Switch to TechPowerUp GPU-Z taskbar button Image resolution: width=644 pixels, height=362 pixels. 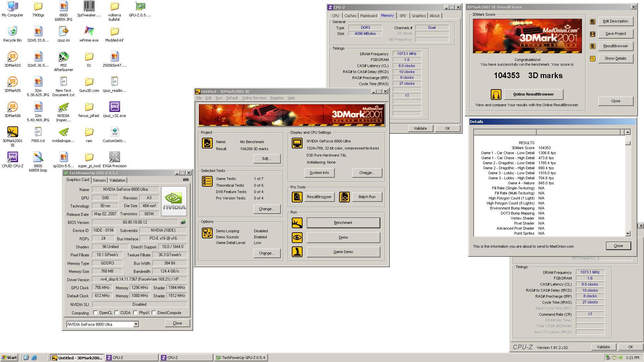click(241, 358)
